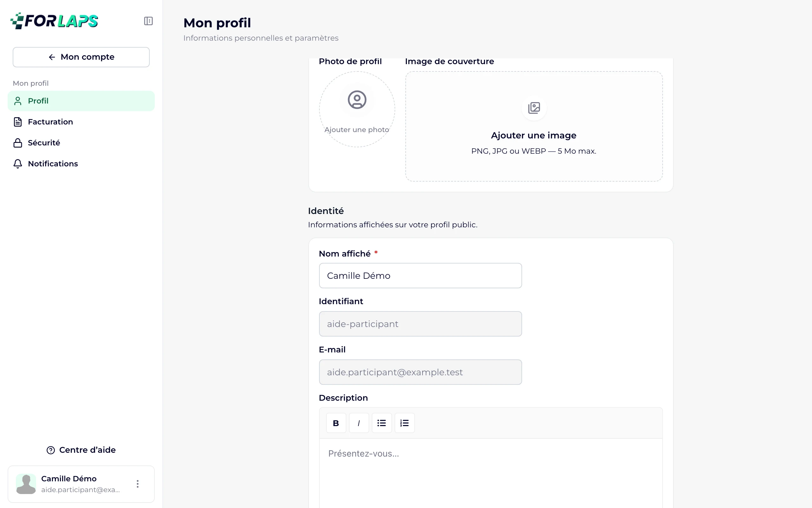This screenshot has width=812, height=508.
Task: Focus the Nom affiché field
Action: (x=420, y=276)
